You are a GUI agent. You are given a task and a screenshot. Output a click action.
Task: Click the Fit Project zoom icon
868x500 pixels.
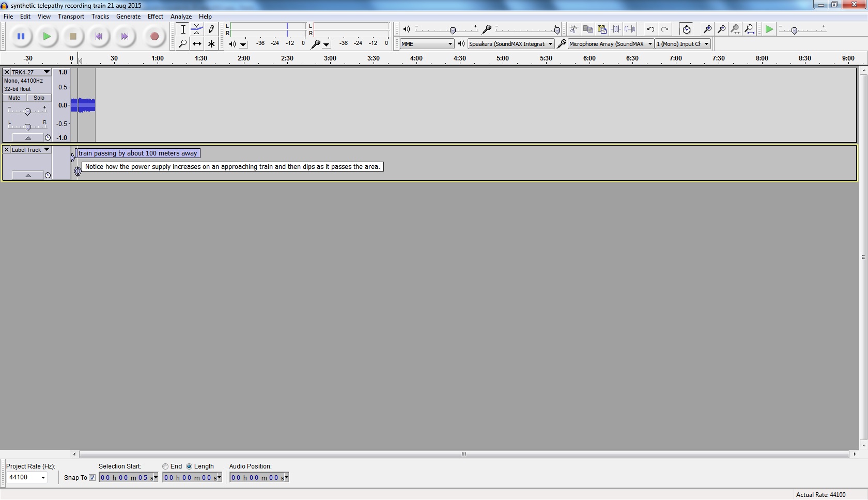[749, 29]
